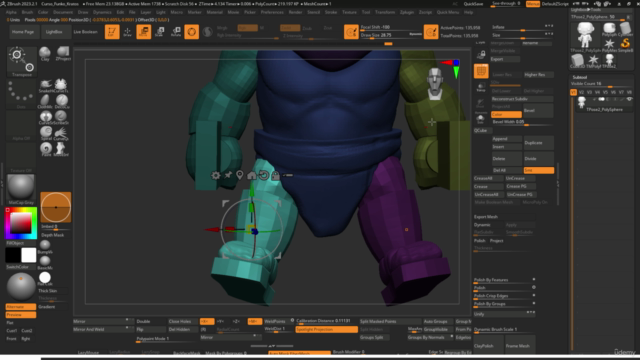Pick the SnakeHook brush icon
Screen dimensions: 640x360
(x=45, y=85)
